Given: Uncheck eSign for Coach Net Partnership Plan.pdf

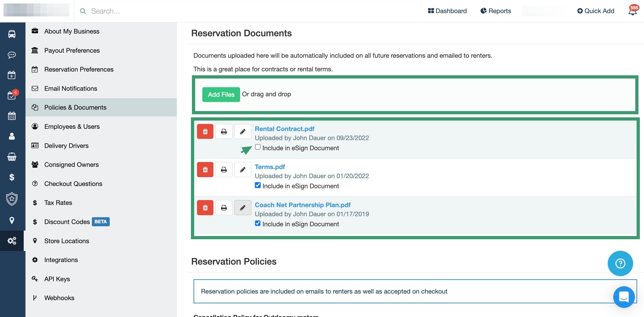Looking at the screenshot, I should pyautogui.click(x=258, y=223).
